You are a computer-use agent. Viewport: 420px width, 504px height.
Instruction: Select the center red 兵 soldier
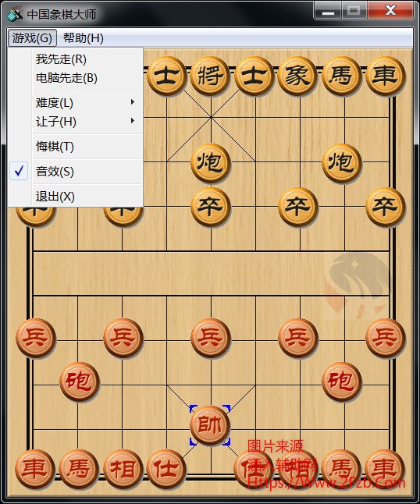(210, 338)
